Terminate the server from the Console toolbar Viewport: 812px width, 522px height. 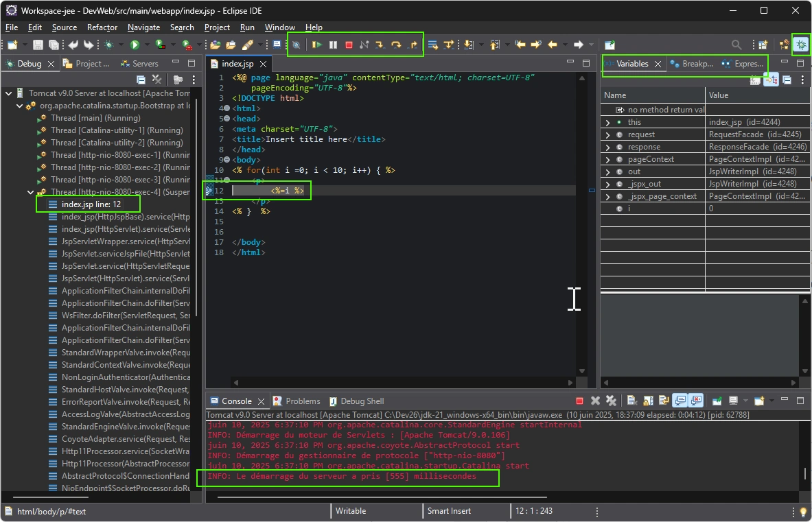(x=579, y=401)
